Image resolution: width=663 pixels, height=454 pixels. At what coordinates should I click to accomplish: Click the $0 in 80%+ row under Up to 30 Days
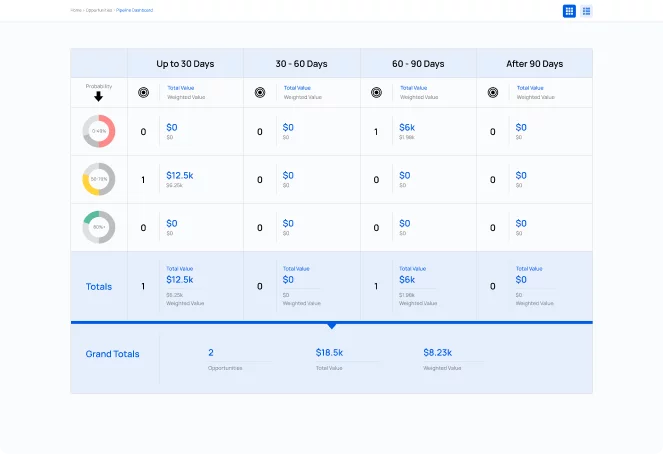click(172, 223)
